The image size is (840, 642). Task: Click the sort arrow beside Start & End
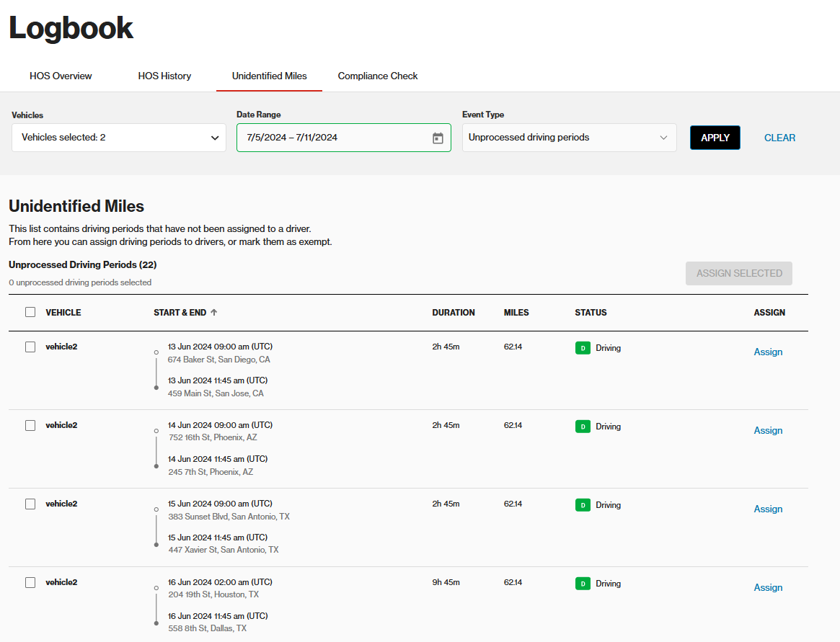coord(214,313)
